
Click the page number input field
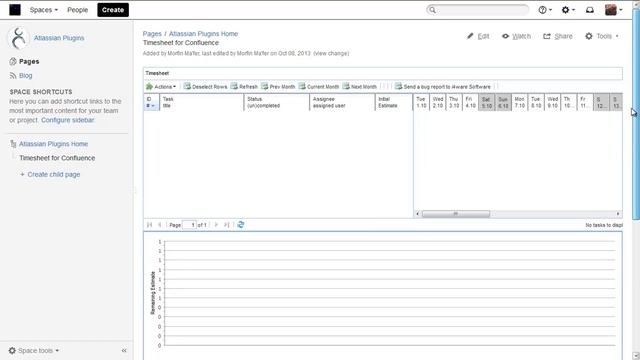(x=189, y=225)
